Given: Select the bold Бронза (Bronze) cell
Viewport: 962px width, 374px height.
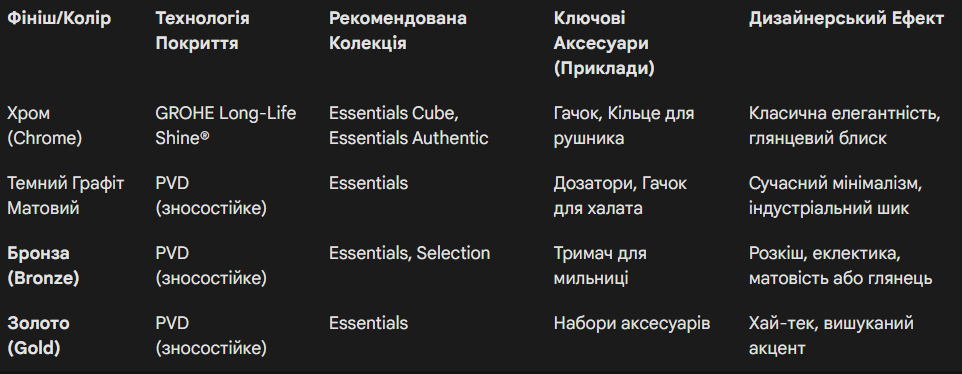Looking at the screenshot, I should coord(43,265).
